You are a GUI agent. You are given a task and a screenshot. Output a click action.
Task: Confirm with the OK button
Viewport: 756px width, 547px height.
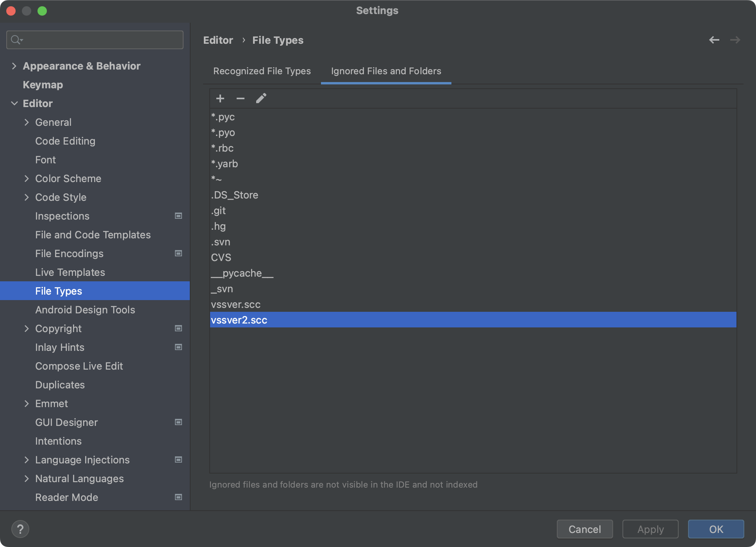716,529
